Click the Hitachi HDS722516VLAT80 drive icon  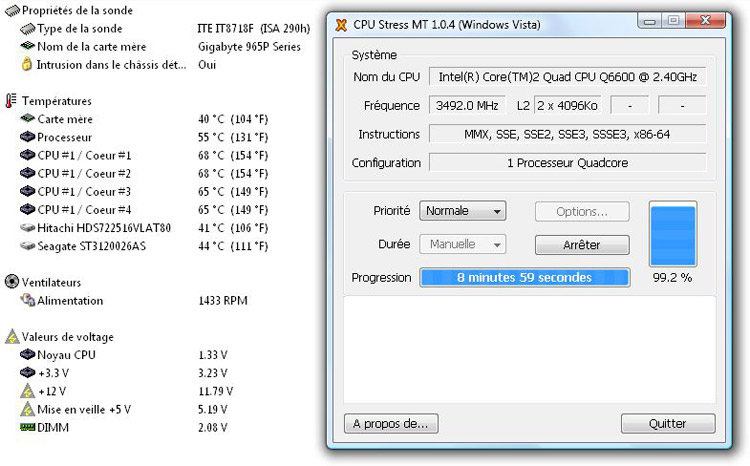27,228
